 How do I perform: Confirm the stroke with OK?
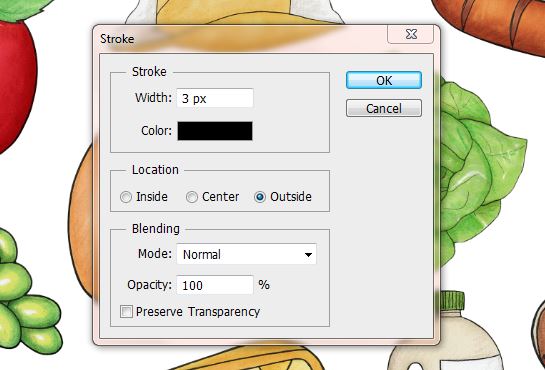point(384,80)
